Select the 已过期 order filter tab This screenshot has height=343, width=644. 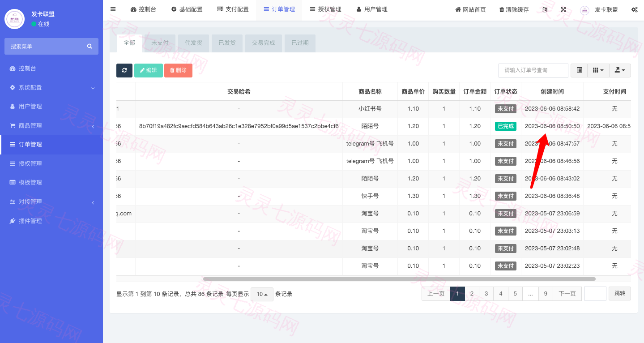pyautogui.click(x=300, y=43)
